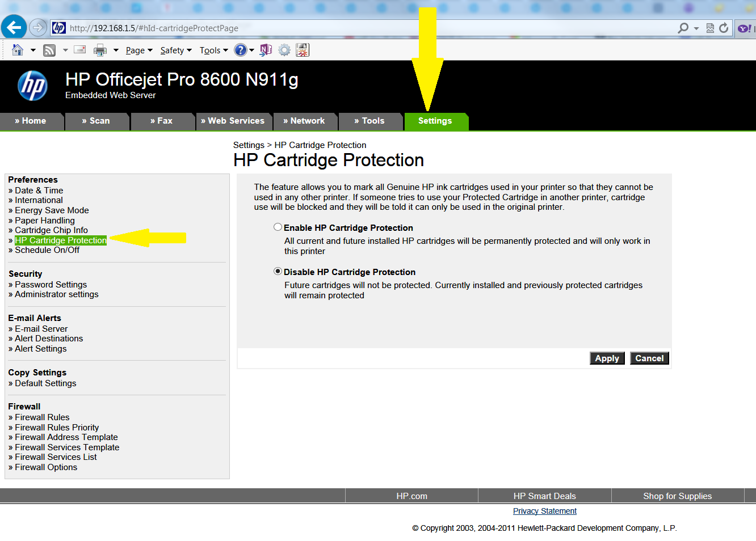This screenshot has height=541, width=756.
Task: Open the Tools menu in the toolbar
Action: pos(213,50)
